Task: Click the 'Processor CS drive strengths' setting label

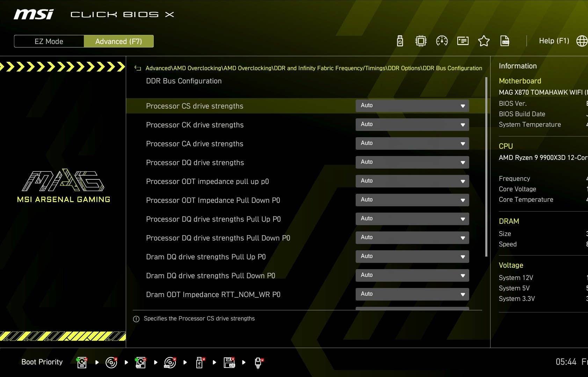Action: coord(195,106)
